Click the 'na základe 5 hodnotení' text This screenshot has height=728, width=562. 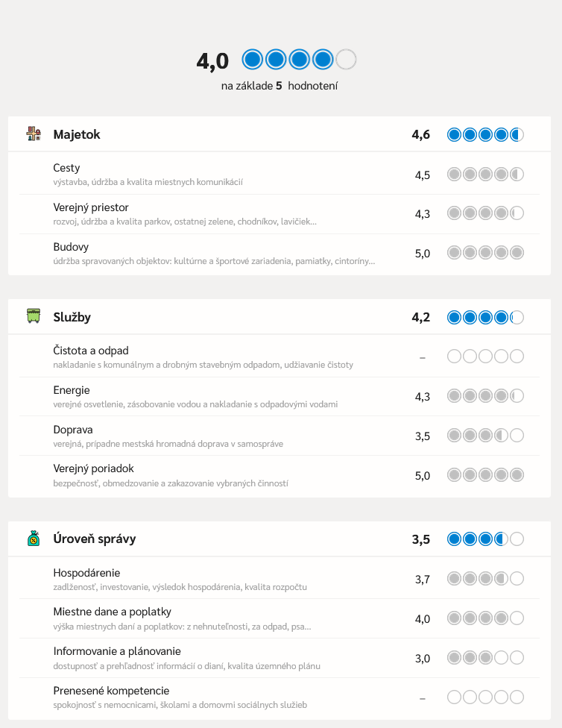pos(280,86)
